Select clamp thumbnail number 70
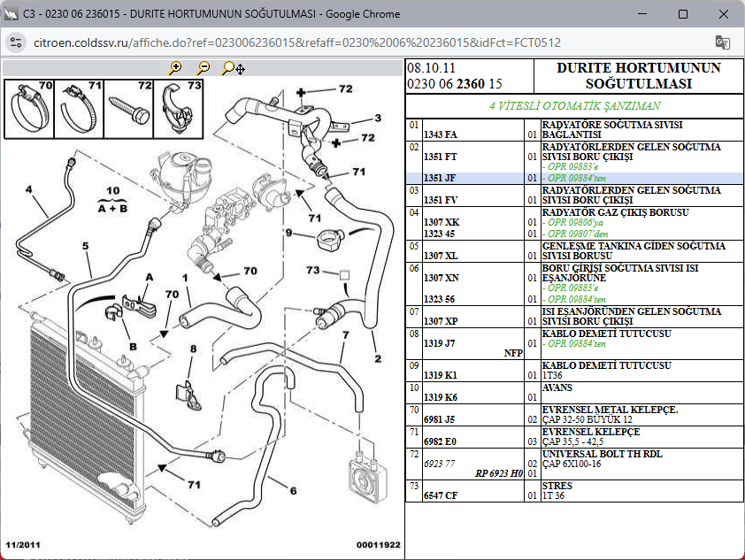The height and width of the screenshot is (560, 745). tap(29, 109)
